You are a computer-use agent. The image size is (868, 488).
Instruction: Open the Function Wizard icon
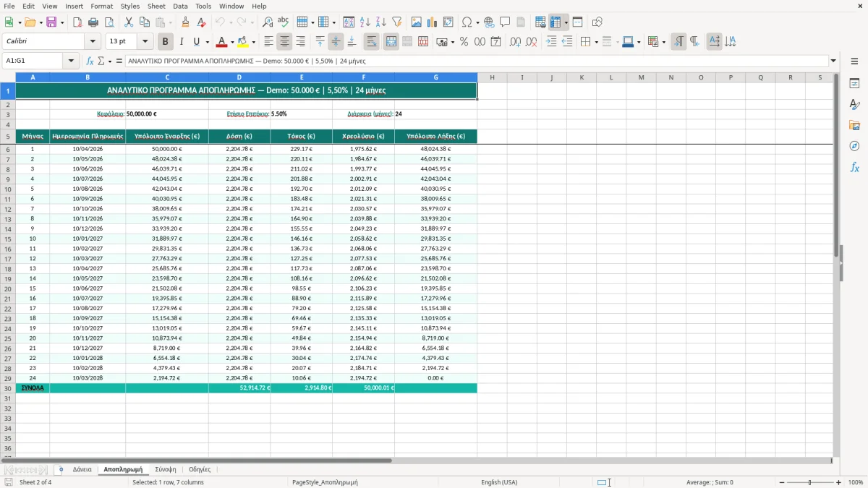click(90, 61)
